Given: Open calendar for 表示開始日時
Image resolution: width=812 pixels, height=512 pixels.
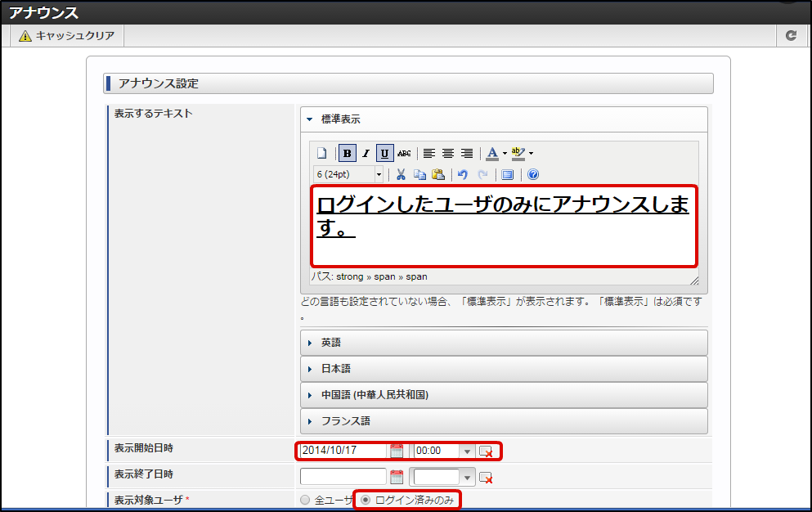Looking at the screenshot, I should tap(397, 451).
